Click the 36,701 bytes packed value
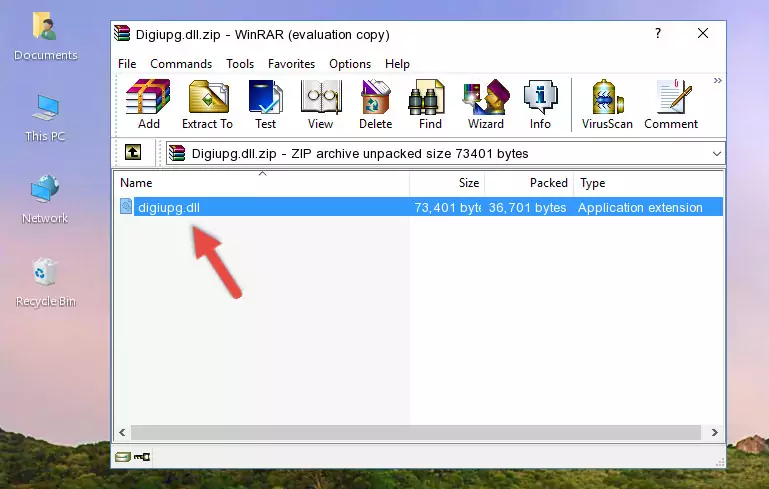Image resolution: width=769 pixels, height=489 pixels. pos(527,207)
